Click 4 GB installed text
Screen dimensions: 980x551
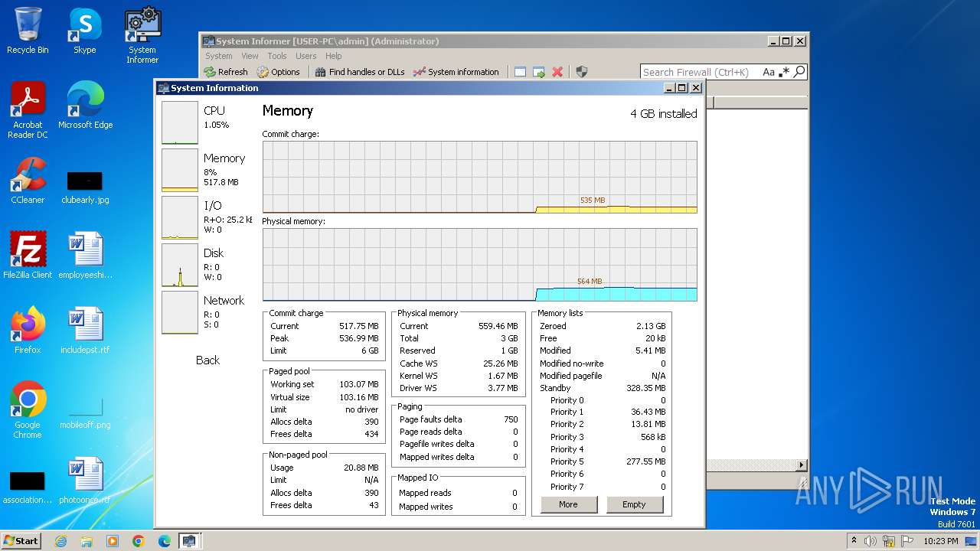(x=664, y=114)
